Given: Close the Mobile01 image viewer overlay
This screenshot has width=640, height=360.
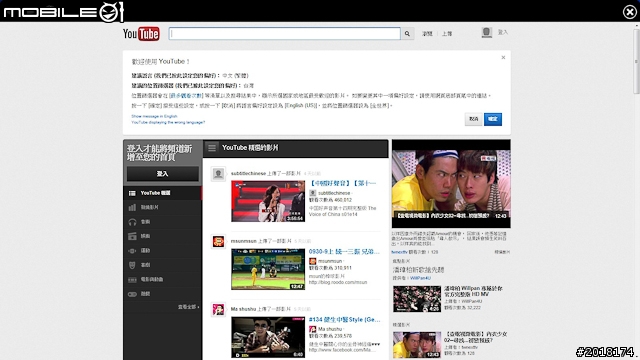Looking at the screenshot, I should pyautogui.click(x=629, y=12).
